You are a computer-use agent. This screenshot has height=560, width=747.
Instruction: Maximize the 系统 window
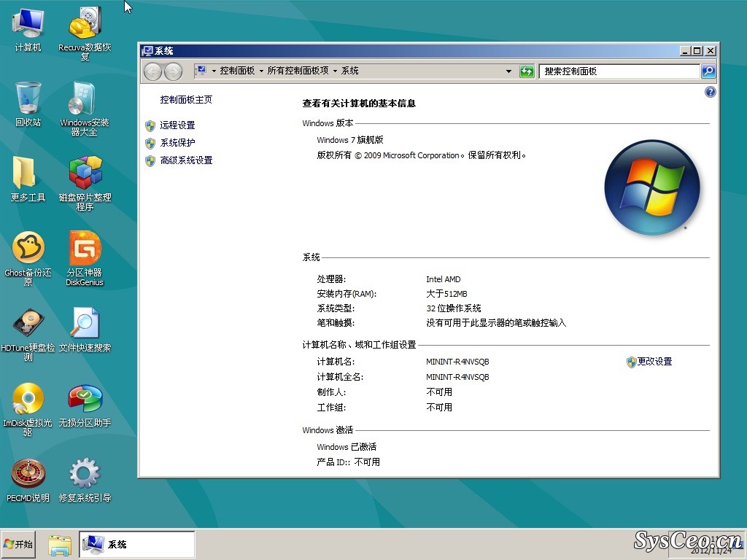click(697, 51)
